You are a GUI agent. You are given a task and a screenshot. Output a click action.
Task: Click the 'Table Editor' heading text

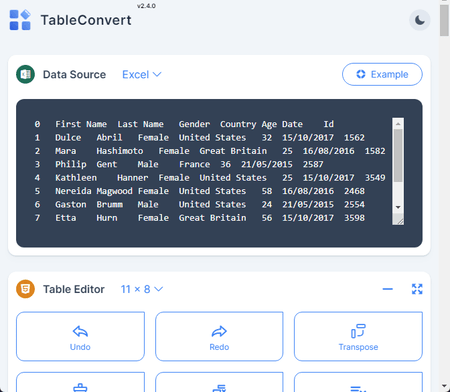[x=74, y=289]
